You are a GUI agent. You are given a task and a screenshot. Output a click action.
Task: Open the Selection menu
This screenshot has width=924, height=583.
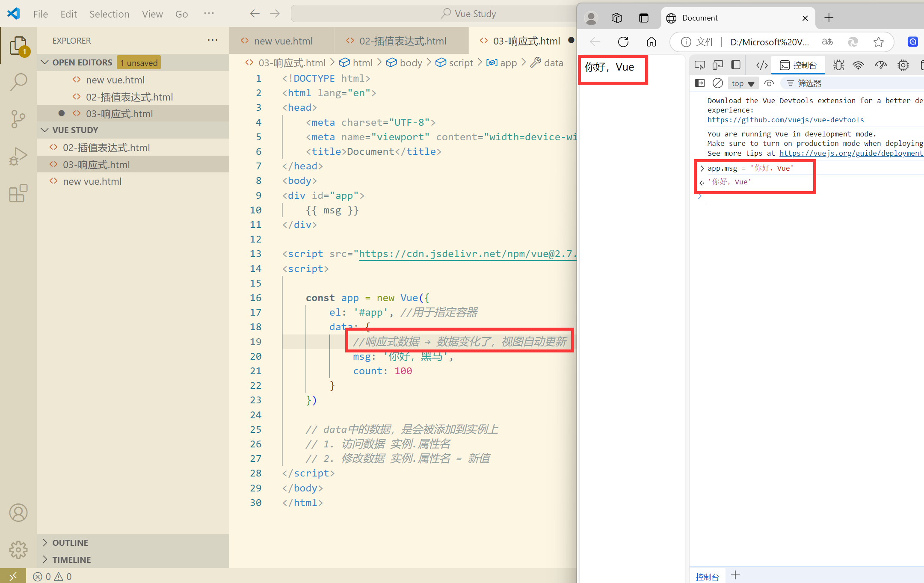109,14
